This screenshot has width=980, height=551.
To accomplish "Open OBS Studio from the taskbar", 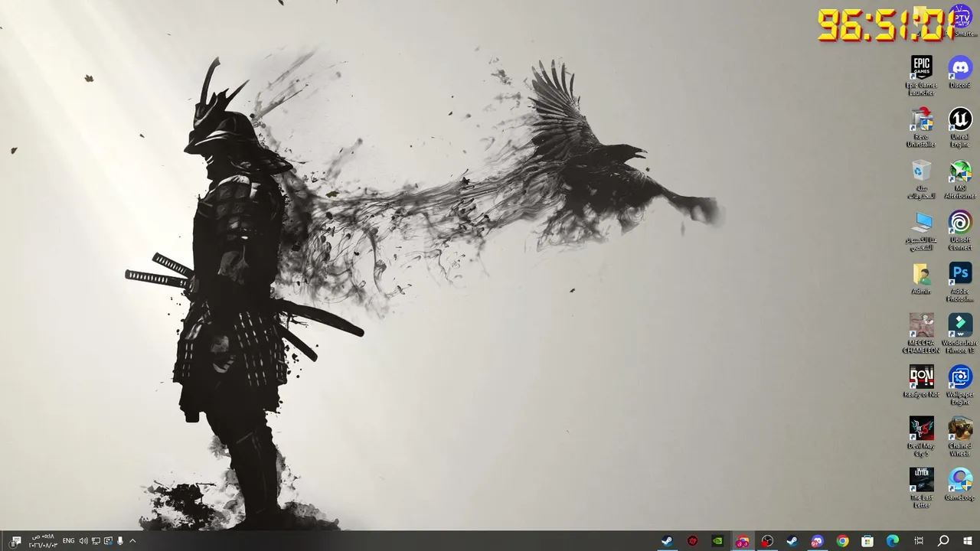I will pos(767,541).
